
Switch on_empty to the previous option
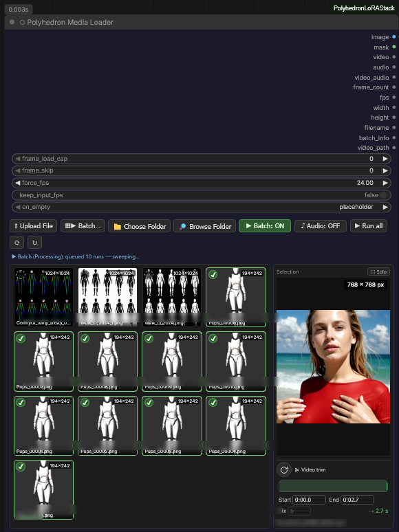point(18,207)
